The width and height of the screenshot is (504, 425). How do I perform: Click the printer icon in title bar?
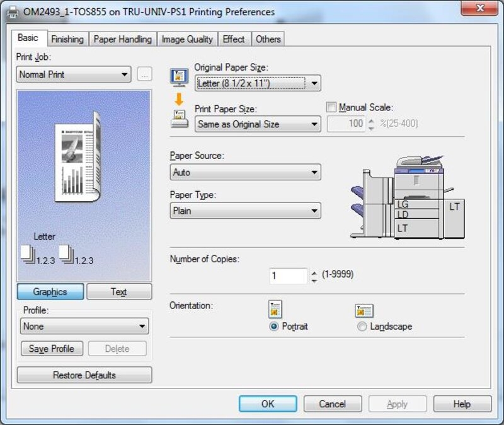coord(13,12)
